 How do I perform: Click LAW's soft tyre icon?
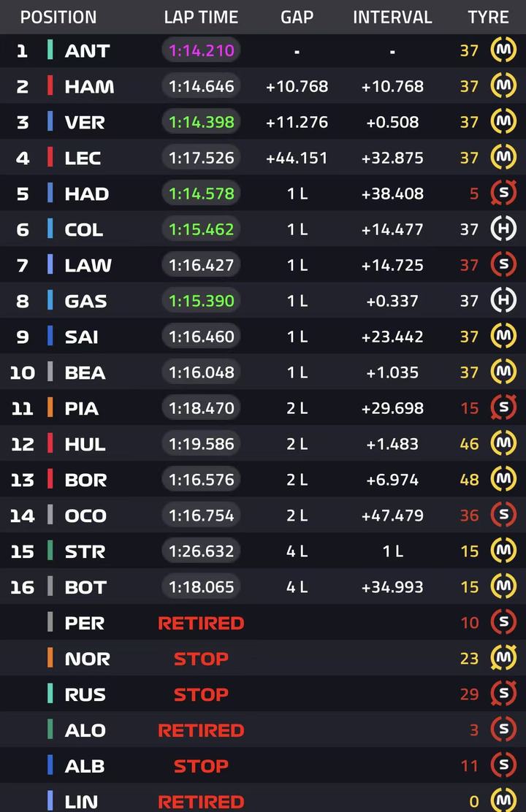tap(503, 264)
